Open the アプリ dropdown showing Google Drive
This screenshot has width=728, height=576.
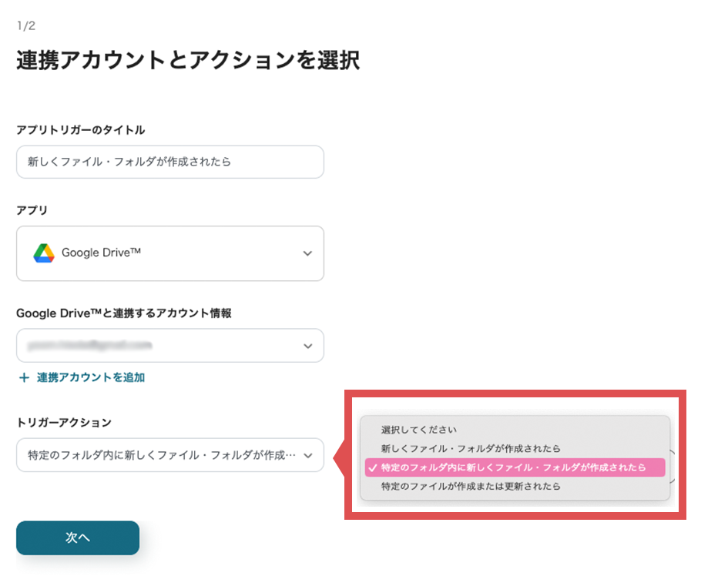(169, 253)
